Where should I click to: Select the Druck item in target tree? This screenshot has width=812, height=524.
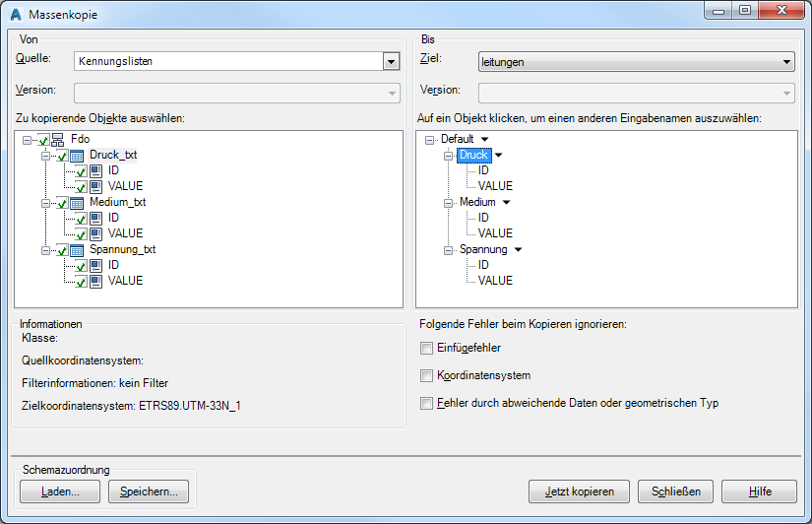tap(473, 156)
